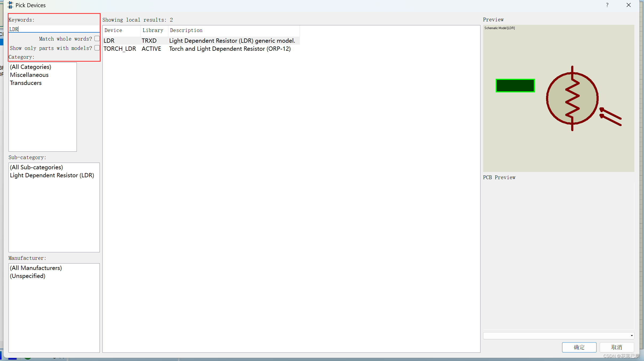Select the Transducers category
Image resolution: width=644 pixels, height=361 pixels.
[x=26, y=83]
